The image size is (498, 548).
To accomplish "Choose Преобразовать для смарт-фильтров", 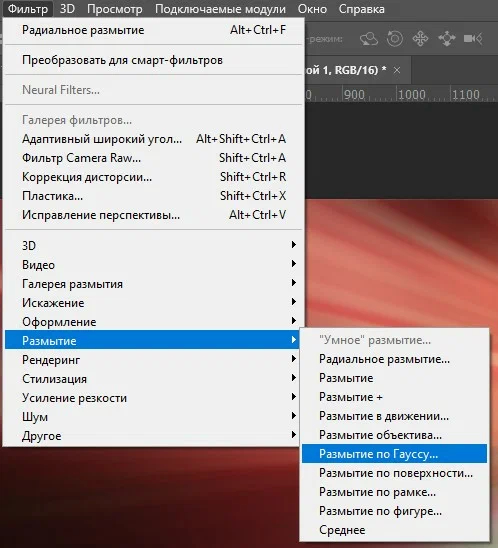I will (153, 60).
